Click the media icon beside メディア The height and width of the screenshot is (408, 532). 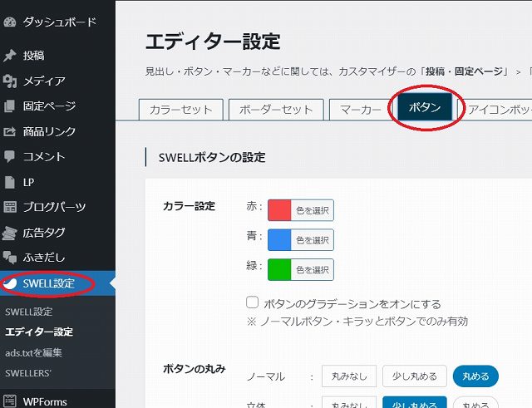click(10, 81)
